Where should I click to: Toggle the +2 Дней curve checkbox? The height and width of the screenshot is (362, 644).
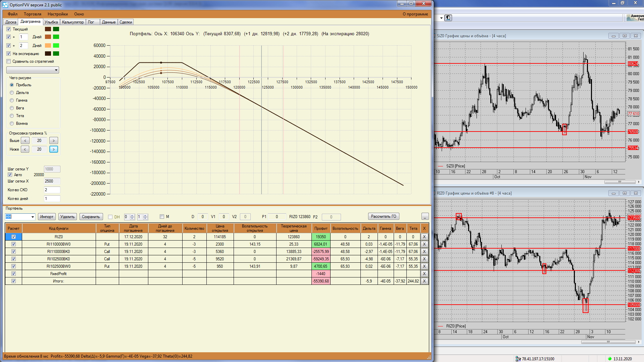[x=9, y=46]
